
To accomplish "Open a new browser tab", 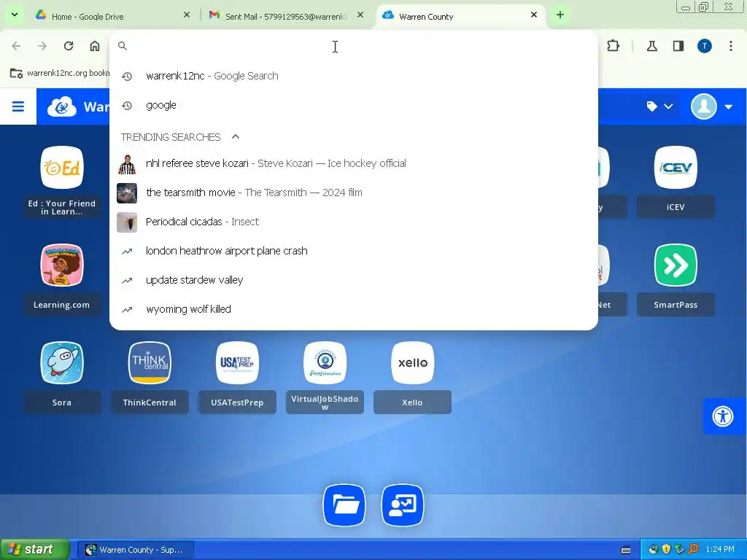I will (560, 15).
